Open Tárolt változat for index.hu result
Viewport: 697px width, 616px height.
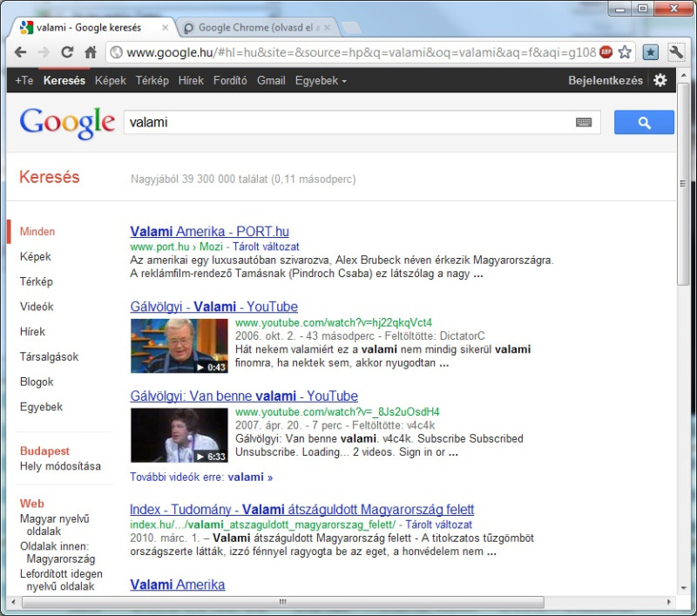[x=439, y=525]
